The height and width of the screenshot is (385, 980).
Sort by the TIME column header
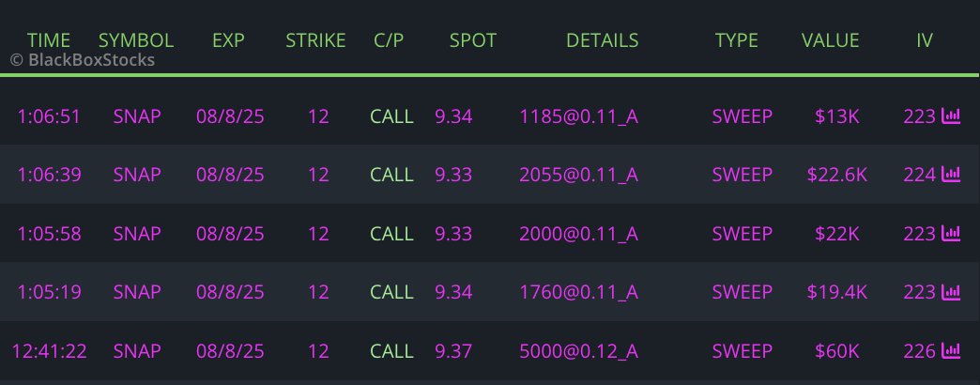click(49, 40)
